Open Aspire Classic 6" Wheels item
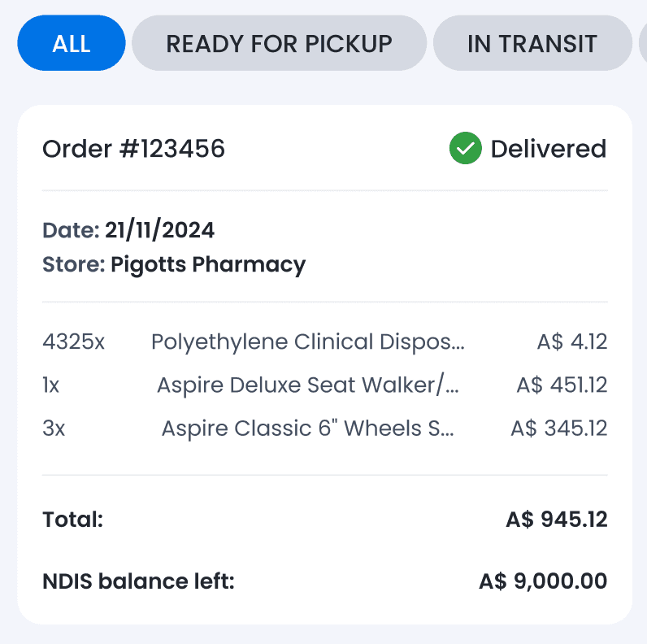Image resolution: width=647 pixels, height=644 pixels. point(308,428)
